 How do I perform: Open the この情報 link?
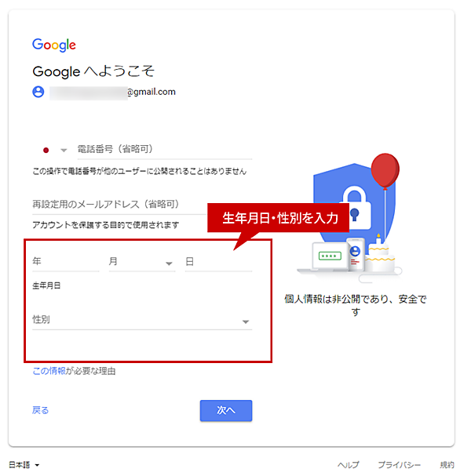click(49, 371)
